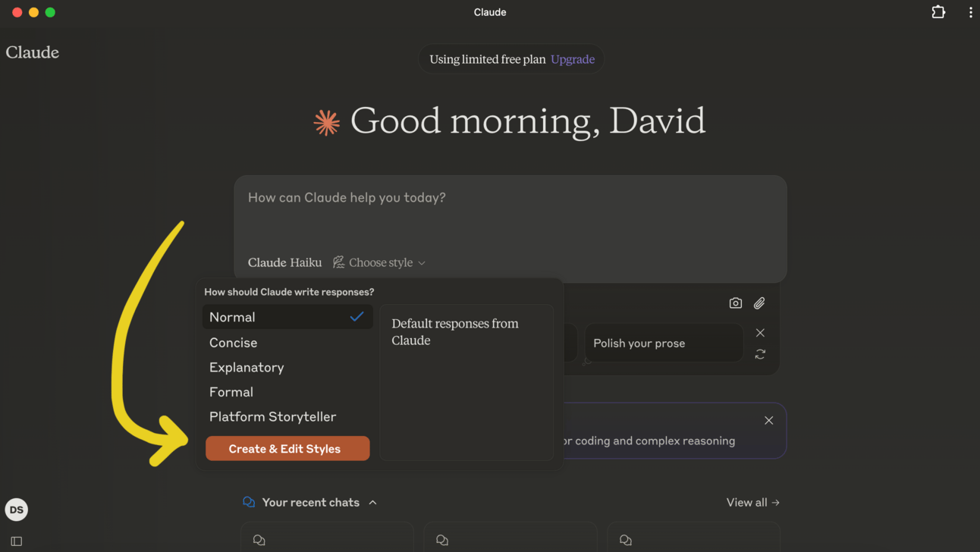Open View all recent chats

click(753, 503)
